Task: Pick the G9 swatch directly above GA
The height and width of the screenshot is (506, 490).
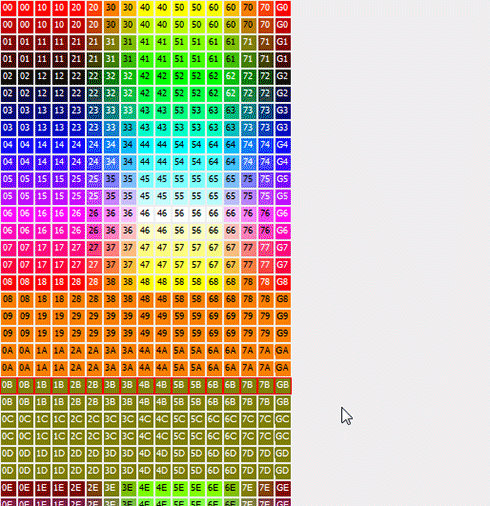Action: click(282, 334)
